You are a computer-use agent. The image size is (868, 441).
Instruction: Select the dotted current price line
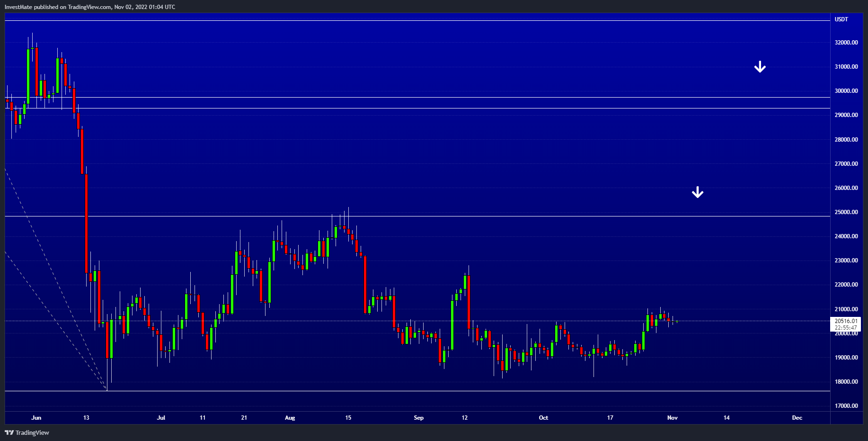tap(417, 321)
